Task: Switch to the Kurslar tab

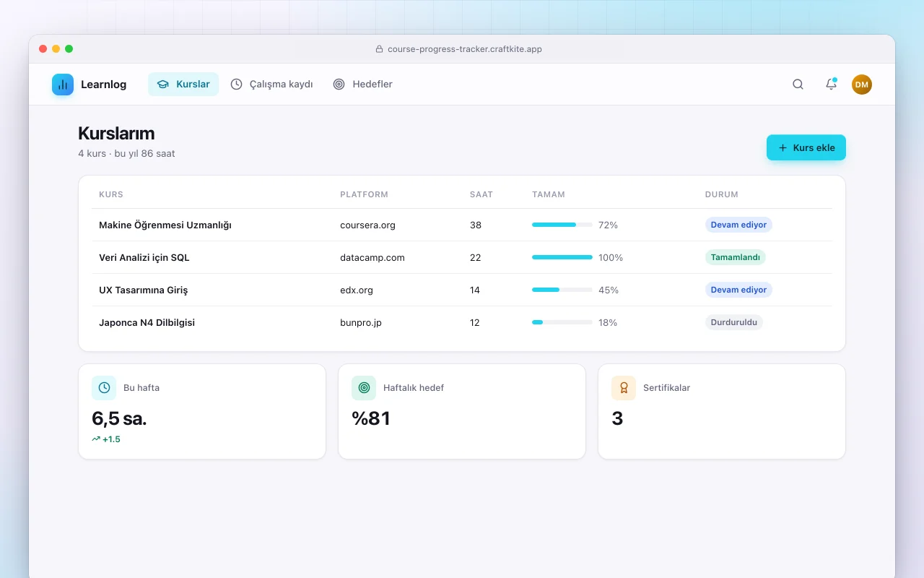Action: coord(183,85)
